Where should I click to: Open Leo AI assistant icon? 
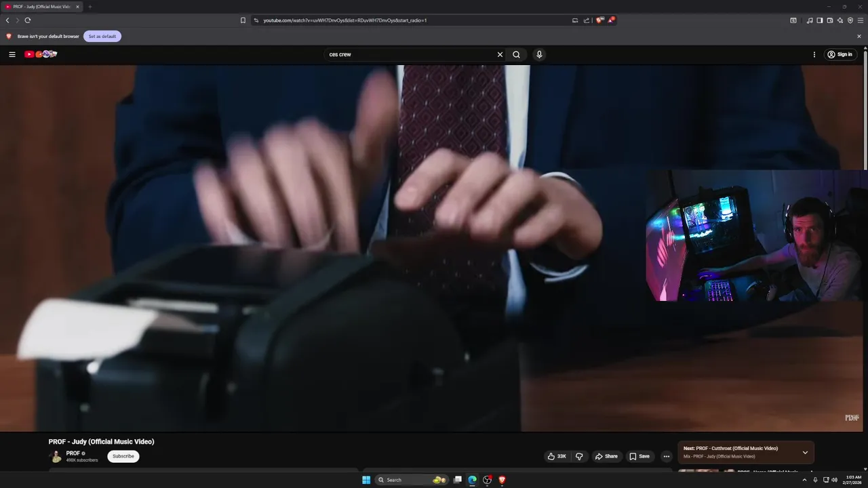(x=840, y=20)
